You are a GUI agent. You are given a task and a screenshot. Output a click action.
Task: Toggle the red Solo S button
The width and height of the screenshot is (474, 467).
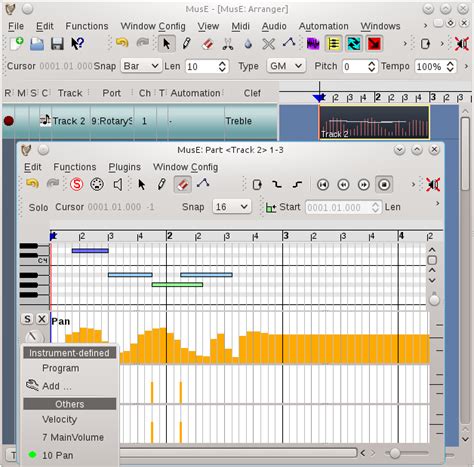click(x=76, y=184)
